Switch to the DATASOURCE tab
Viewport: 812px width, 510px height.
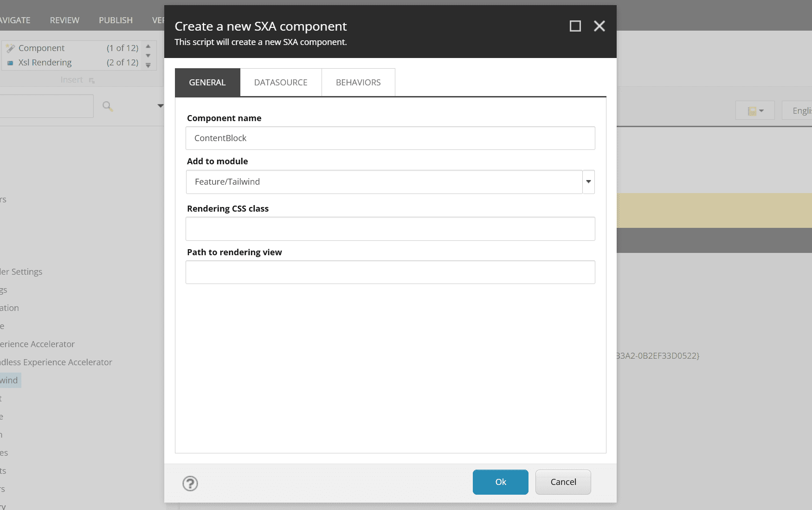281,83
